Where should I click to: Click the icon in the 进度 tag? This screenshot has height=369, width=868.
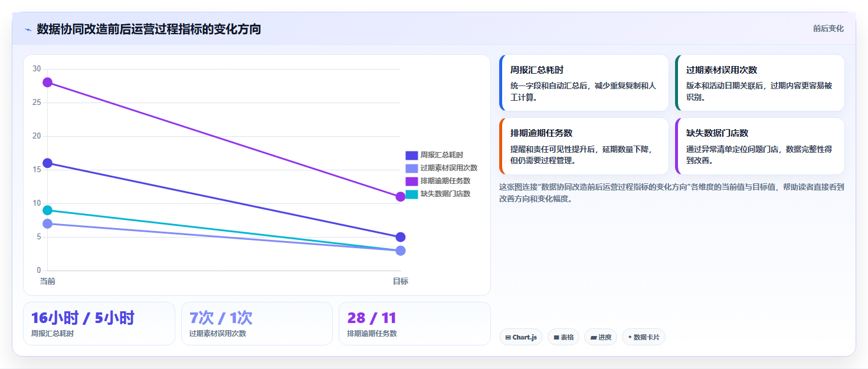[594, 338]
